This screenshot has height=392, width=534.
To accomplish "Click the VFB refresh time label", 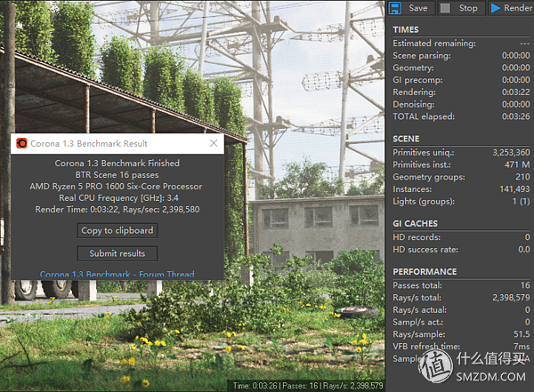I will tap(426, 347).
